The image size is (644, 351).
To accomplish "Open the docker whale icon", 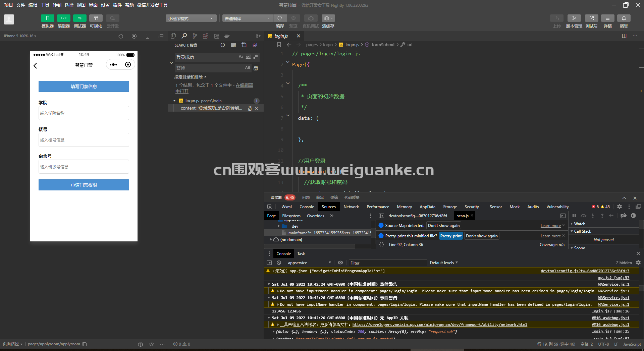I will click(227, 36).
